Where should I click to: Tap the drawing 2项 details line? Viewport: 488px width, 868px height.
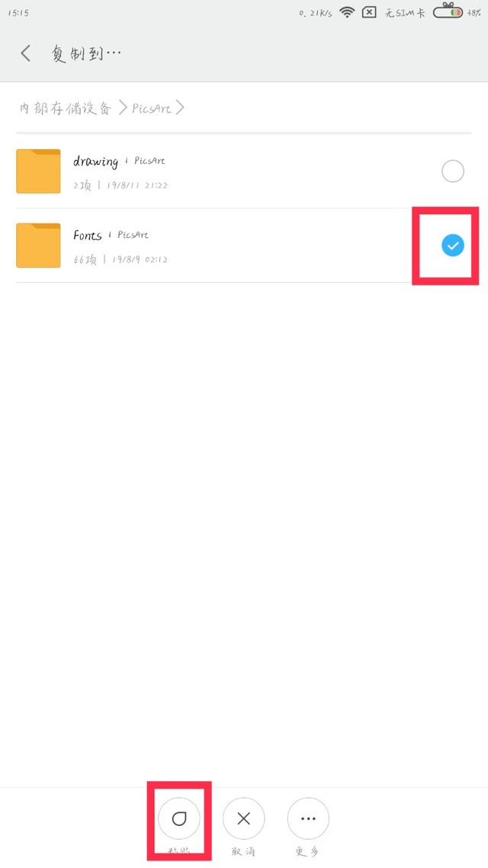tap(120, 185)
